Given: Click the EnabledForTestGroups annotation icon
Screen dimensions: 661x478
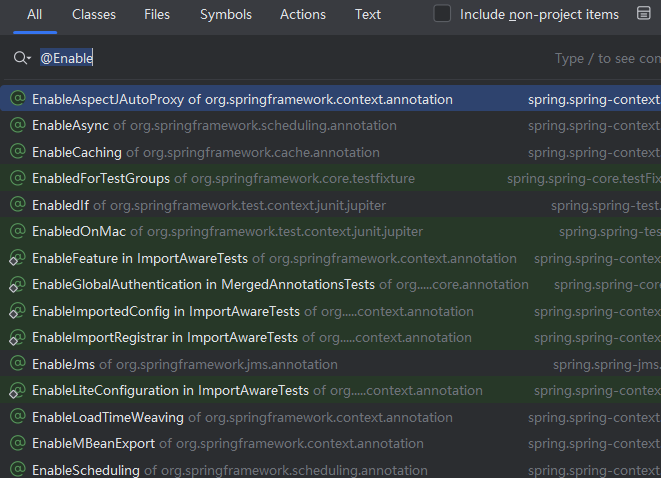Looking at the screenshot, I should pyautogui.click(x=17, y=178).
